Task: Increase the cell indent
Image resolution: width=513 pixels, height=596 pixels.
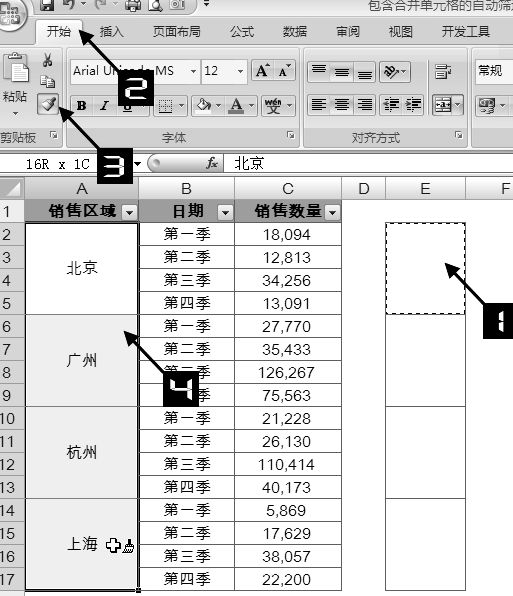Action: click(413, 105)
